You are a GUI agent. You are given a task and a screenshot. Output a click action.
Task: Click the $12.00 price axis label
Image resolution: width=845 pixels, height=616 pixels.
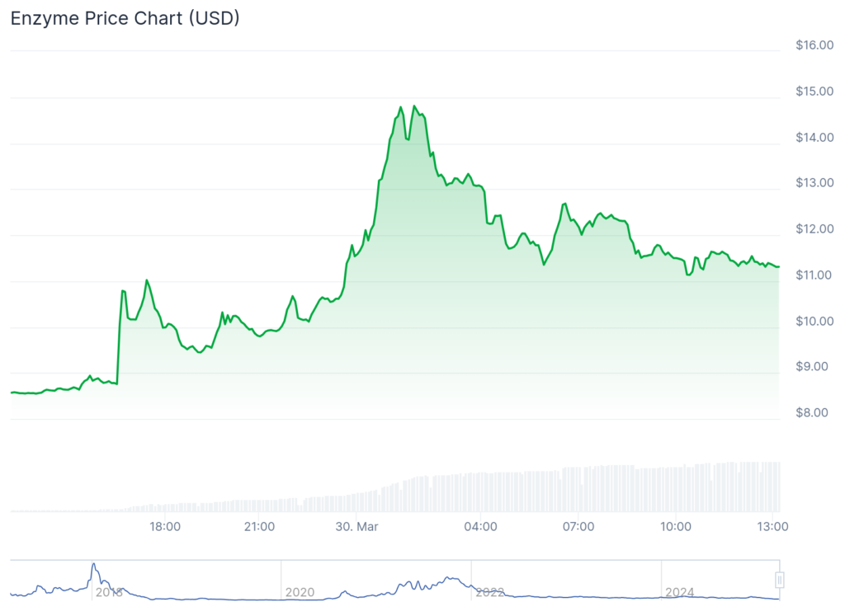click(x=814, y=228)
